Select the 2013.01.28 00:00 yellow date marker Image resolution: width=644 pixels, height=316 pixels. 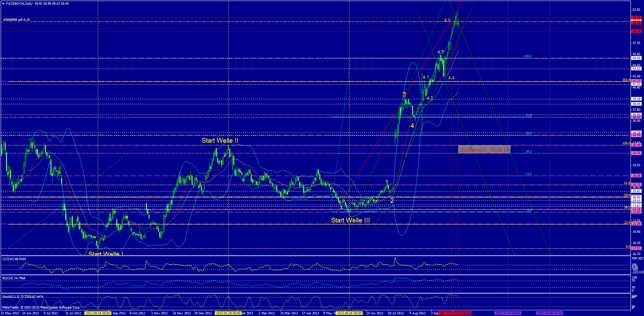(x=228, y=313)
